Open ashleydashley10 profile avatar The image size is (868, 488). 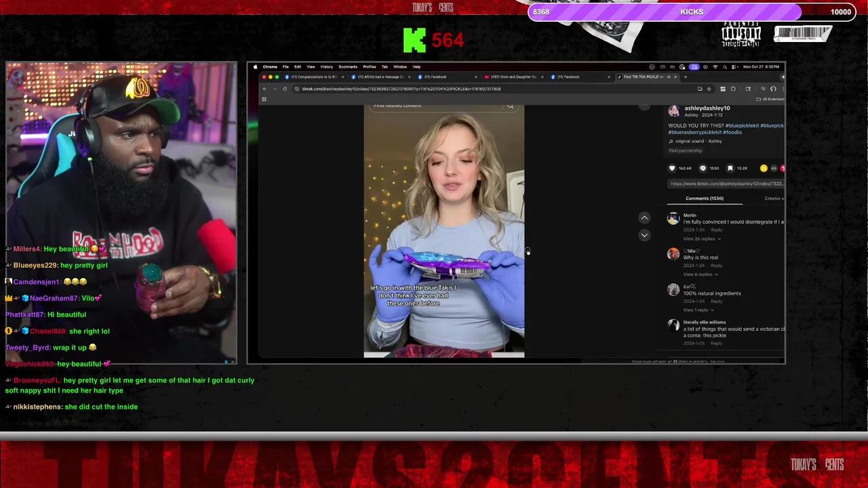[673, 111]
